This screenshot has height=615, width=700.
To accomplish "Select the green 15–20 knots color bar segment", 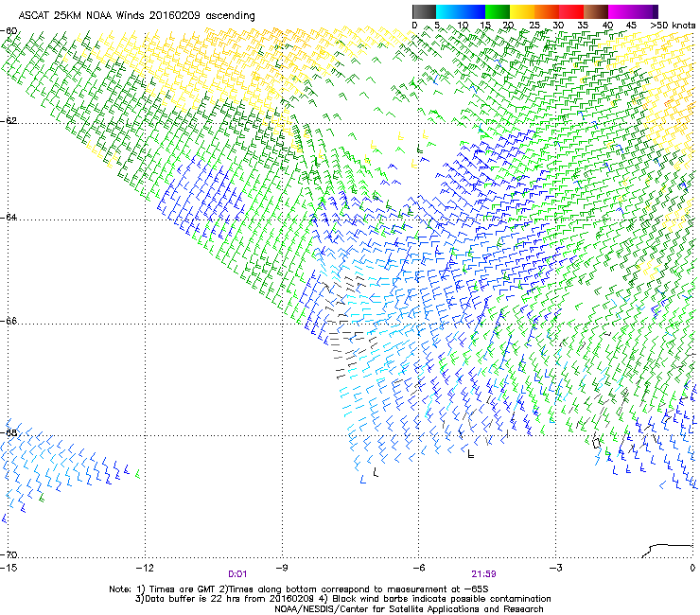I will click(498, 11).
